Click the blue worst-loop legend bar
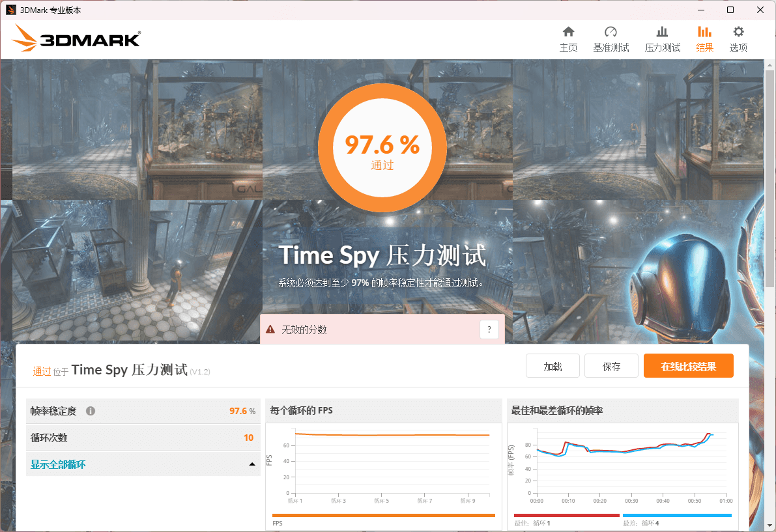The height and width of the screenshot is (532, 776). [x=676, y=515]
